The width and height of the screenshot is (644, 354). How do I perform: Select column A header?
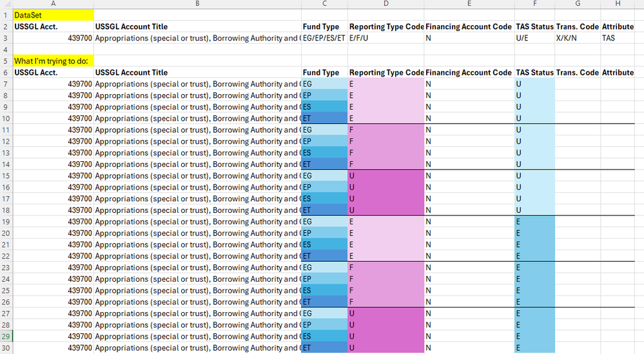(54, 4)
